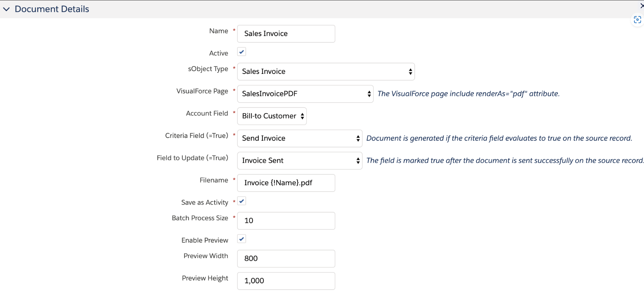
Task: Click into the Name input field
Action: (286, 34)
